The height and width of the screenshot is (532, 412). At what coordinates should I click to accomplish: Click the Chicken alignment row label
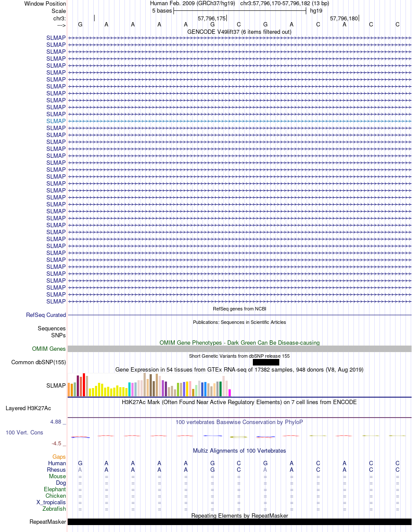(x=56, y=496)
